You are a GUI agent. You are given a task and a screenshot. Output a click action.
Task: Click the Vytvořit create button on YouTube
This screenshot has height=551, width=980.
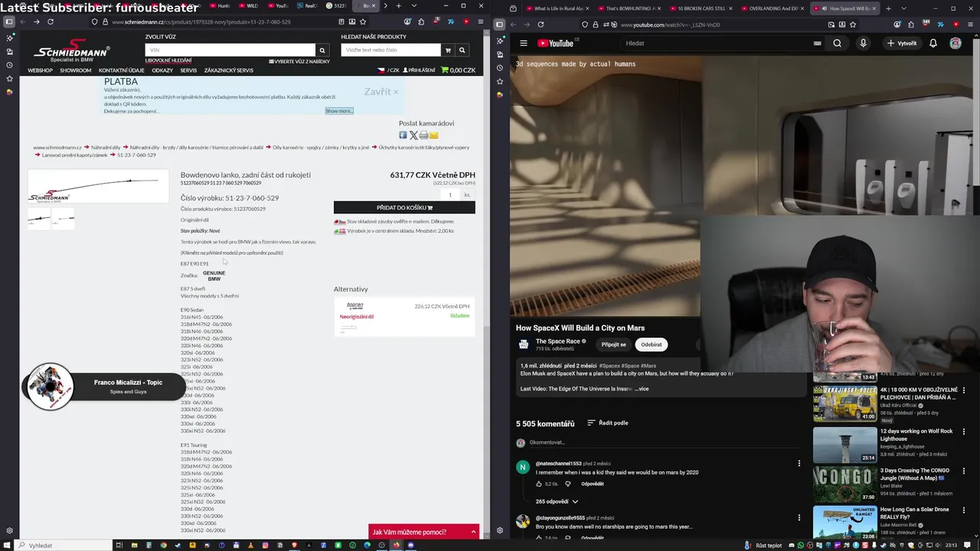(902, 44)
